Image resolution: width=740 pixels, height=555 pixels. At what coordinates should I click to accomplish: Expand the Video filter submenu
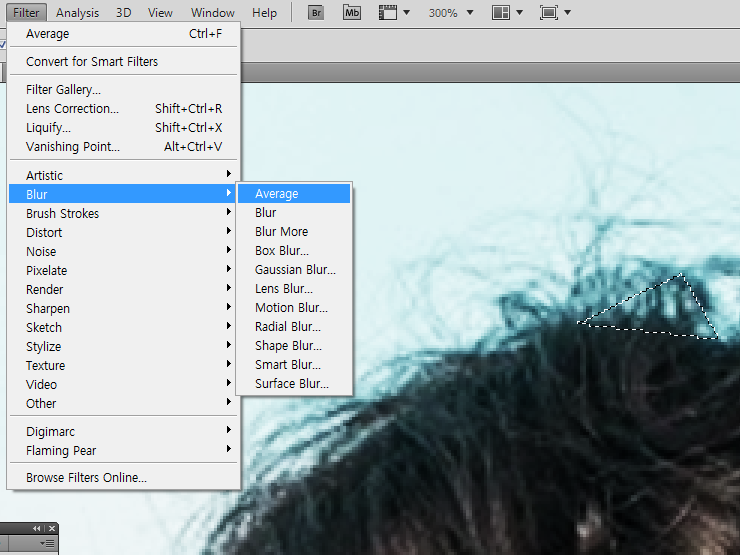coord(123,384)
